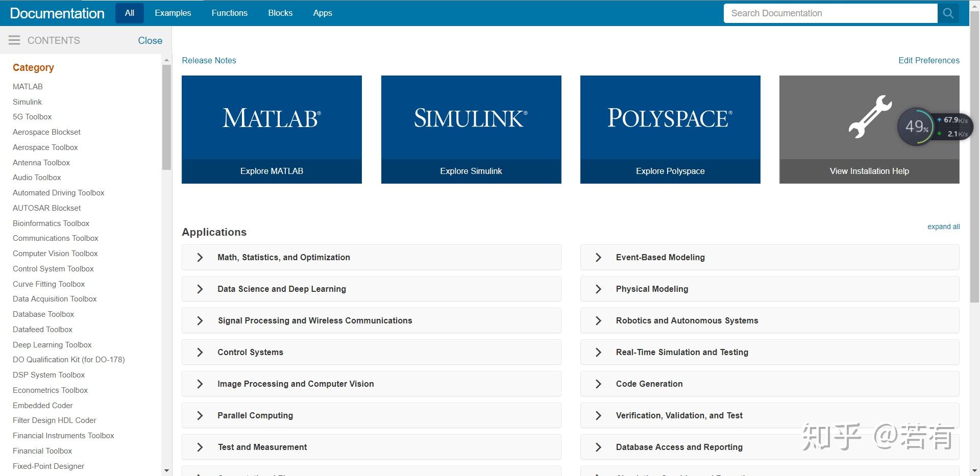Viewport: 980px width, 476px height.
Task: Expand Data Science and Deep Learning
Action: pos(372,289)
